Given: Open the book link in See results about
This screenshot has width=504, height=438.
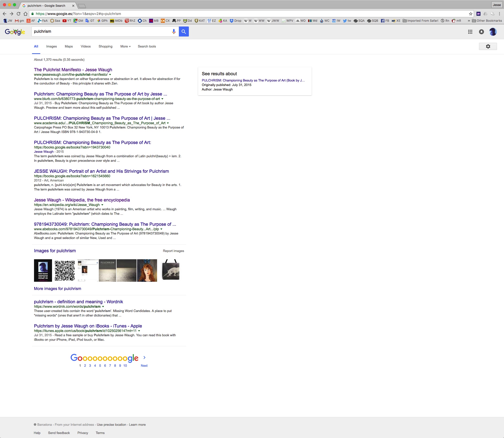Looking at the screenshot, I should pos(253,80).
